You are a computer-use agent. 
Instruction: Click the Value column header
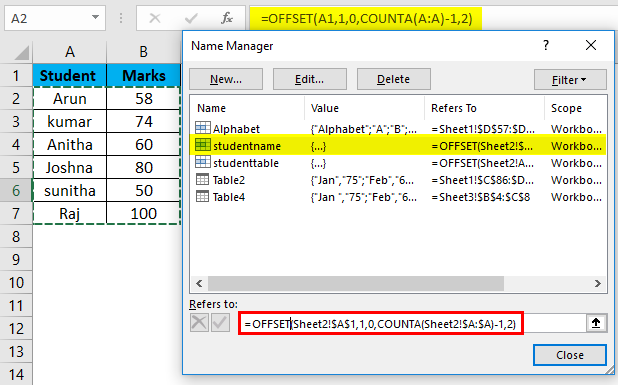364,108
